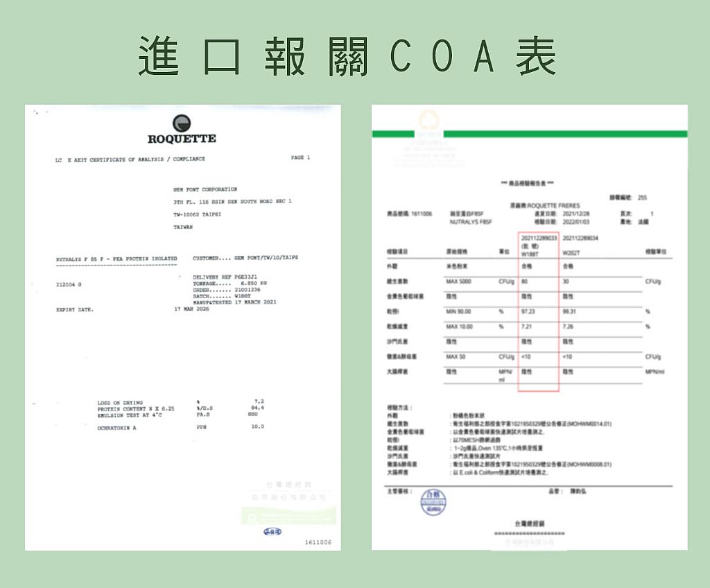Click the "PPB" unit

[x=202, y=426]
